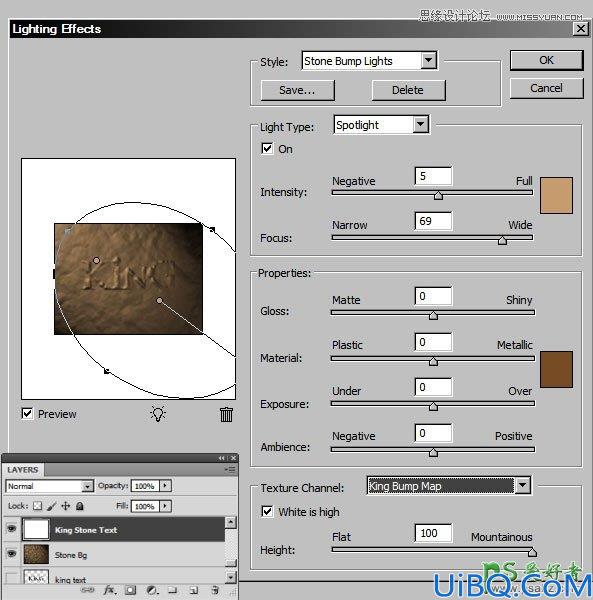Screen dimensions: 593x600
Task: Click the Focus value field
Action: click(x=433, y=221)
